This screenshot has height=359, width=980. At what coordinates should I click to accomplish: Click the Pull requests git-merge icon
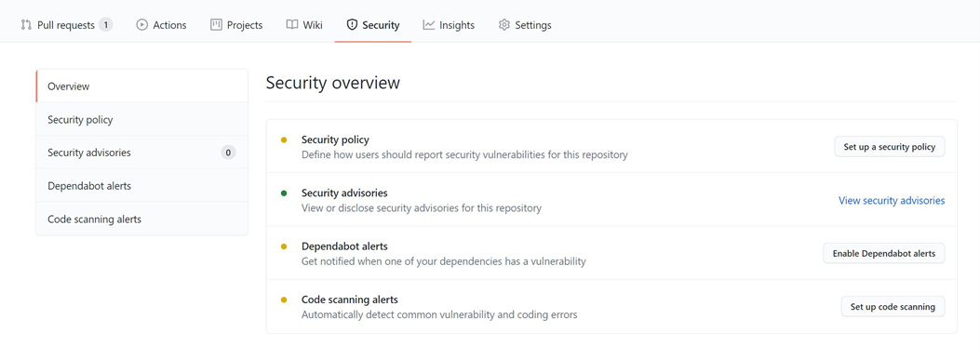click(x=26, y=25)
